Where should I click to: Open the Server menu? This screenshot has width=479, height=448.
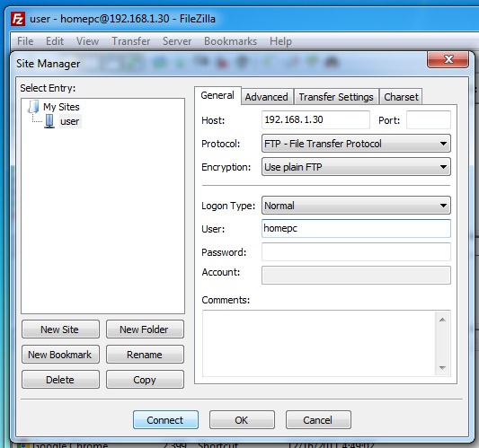click(177, 41)
